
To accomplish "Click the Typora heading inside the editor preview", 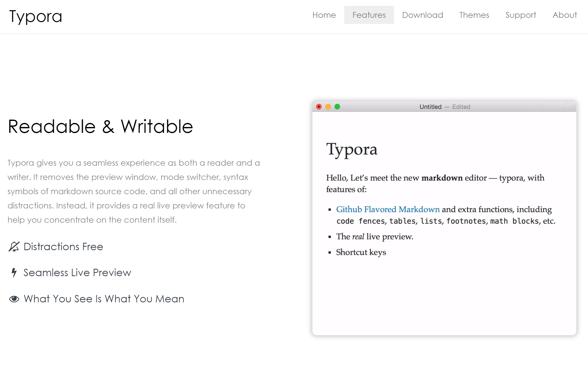I will click(x=352, y=149).
